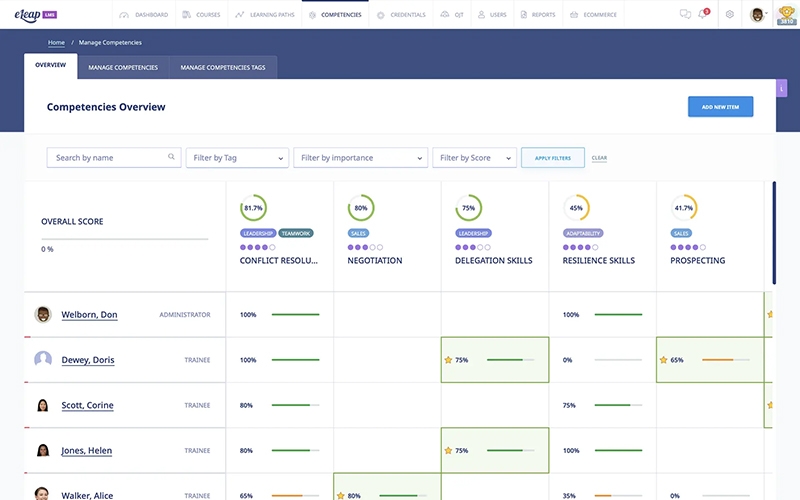The width and height of the screenshot is (800, 500).
Task: Open the settings gear icon
Action: [x=730, y=15]
